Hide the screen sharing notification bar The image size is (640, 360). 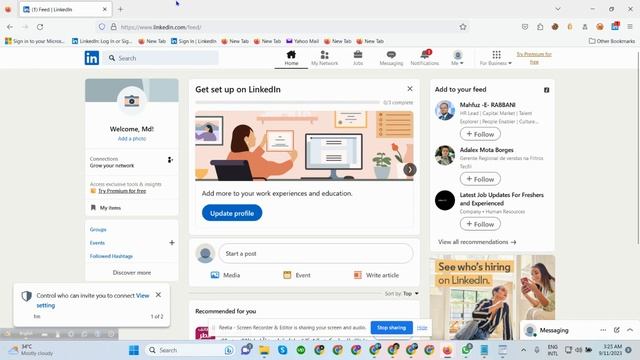tap(422, 327)
